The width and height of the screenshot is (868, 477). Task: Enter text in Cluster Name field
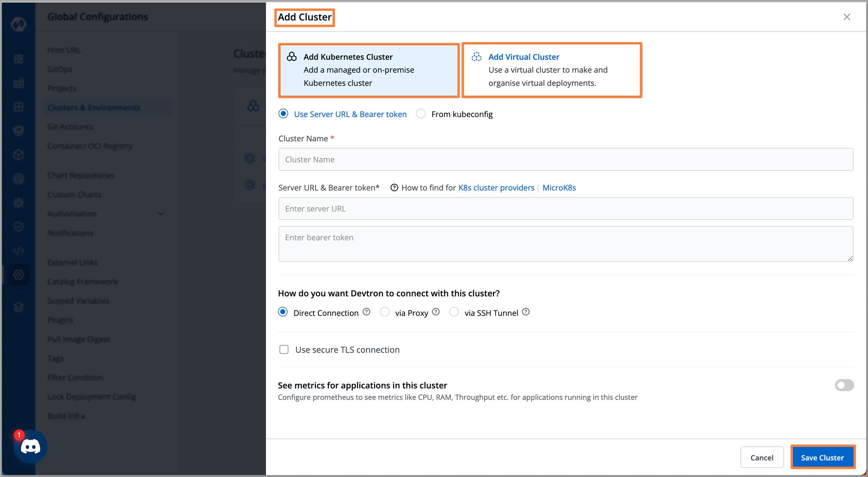(x=566, y=159)
